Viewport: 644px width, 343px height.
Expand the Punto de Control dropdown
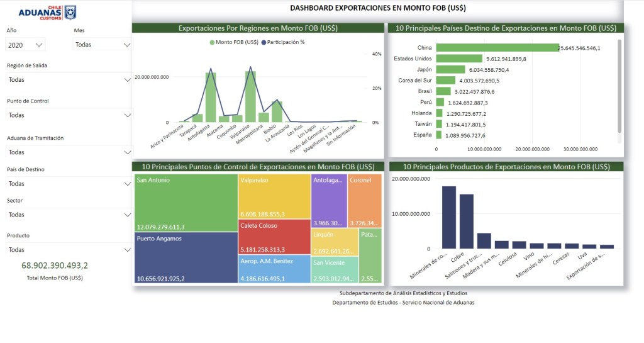click(x=69, y=115)
